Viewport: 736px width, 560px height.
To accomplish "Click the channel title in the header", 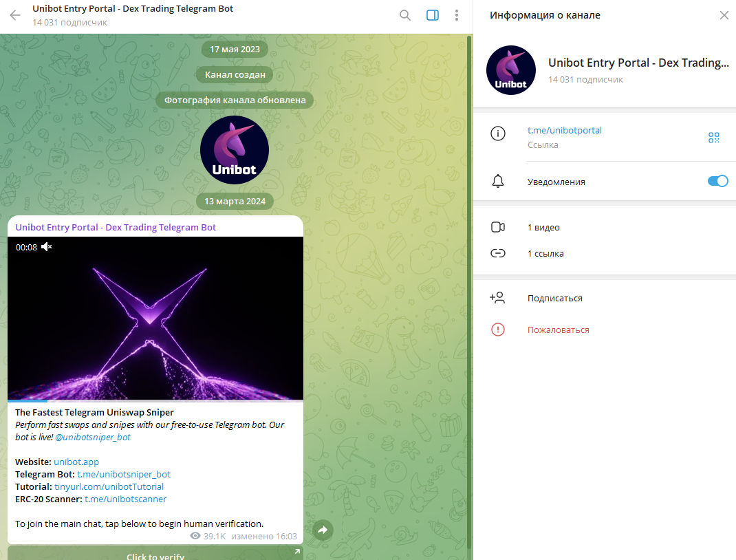I will point(133,8).
